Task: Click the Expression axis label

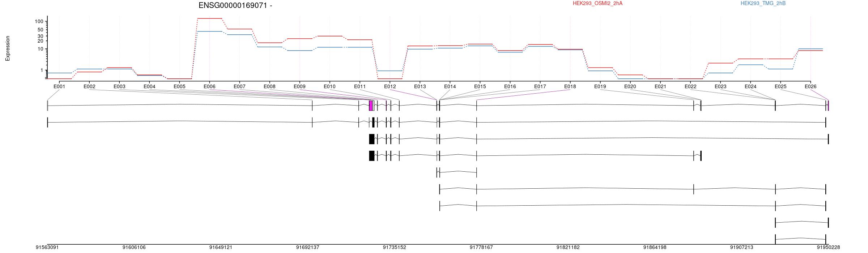Action: coord(8,48)
